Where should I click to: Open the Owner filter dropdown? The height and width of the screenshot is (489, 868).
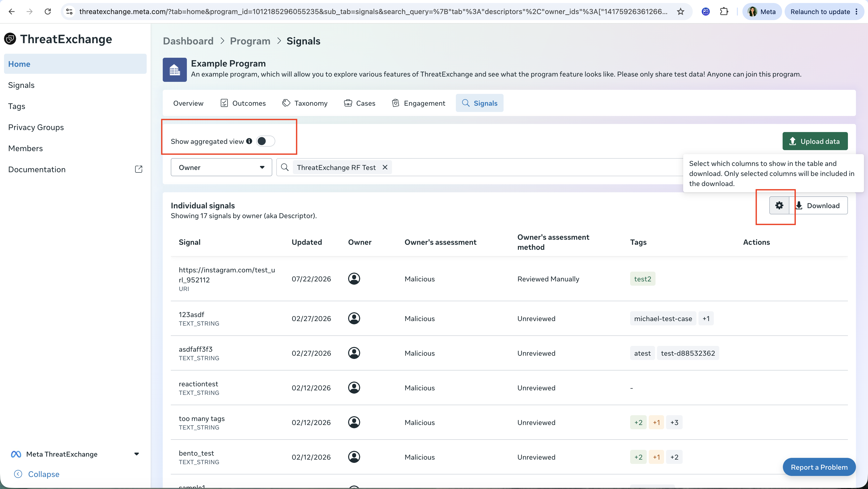click(x=221, y=167)
